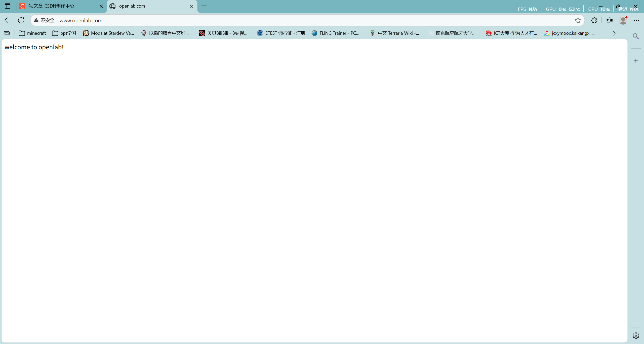Expand hidden bookmarks overflow chevron
Image resolution: width=644 pixels, height=344 pixels.
point(614,33)
